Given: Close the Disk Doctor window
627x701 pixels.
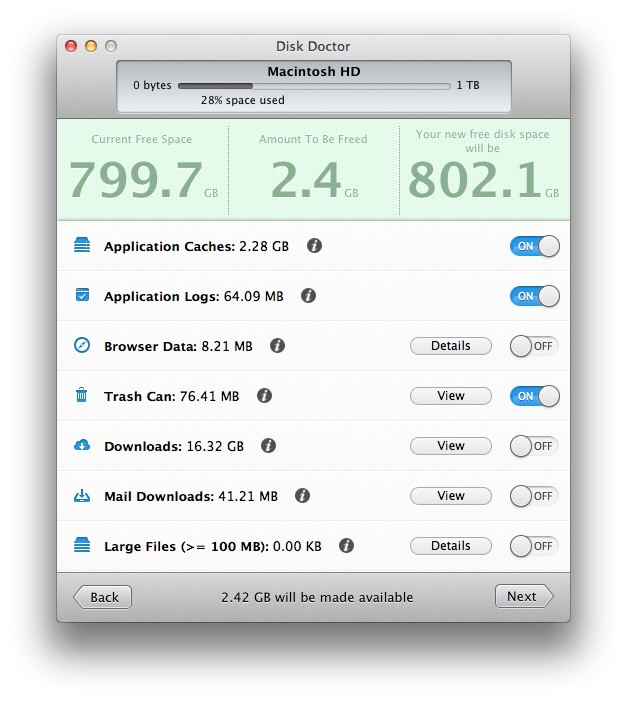Looking at the screenshot, I should (71, 46).
